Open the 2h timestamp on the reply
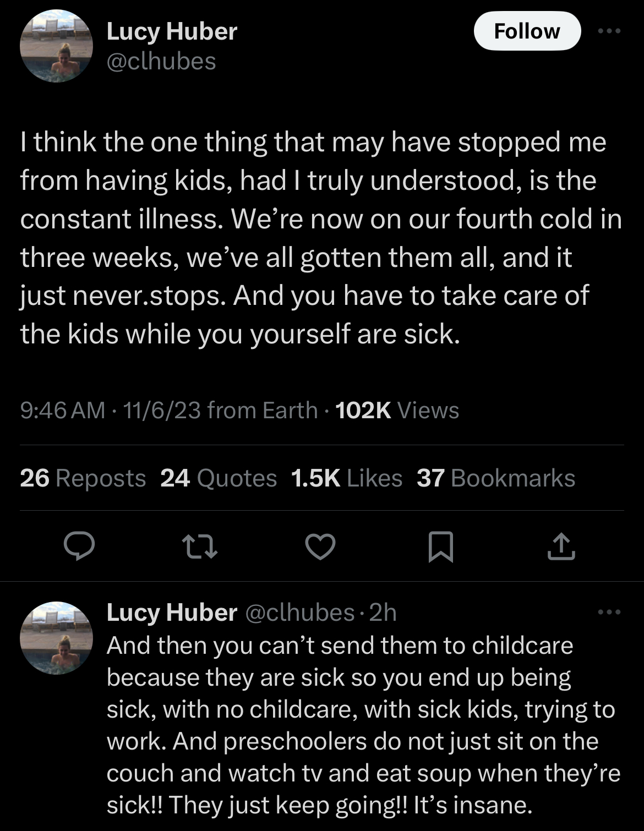Image resolution: width=644 pixels, height=831 pixels. click(383, 613)
